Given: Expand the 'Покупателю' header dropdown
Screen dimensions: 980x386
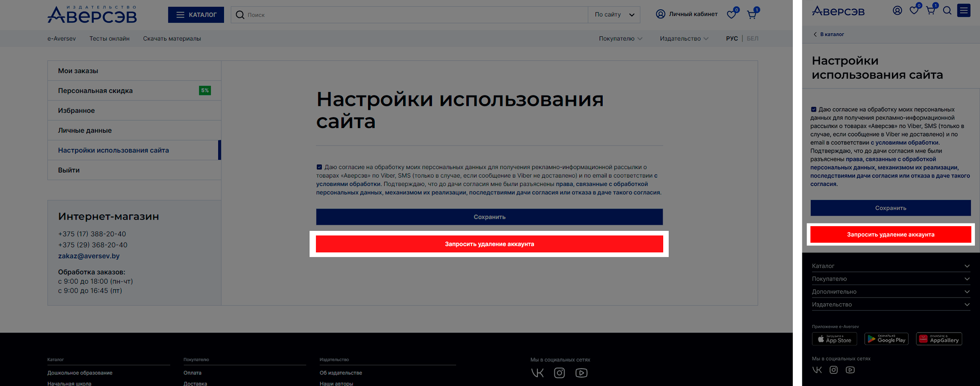Looking at the screenshot, I should coord(620,39).
